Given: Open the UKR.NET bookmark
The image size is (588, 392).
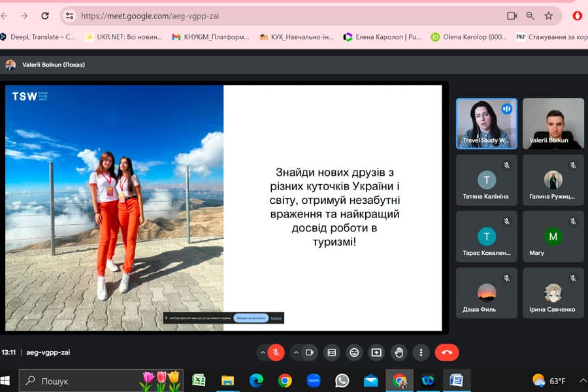Looking at the screenshot, I should (x=123, y=37).
